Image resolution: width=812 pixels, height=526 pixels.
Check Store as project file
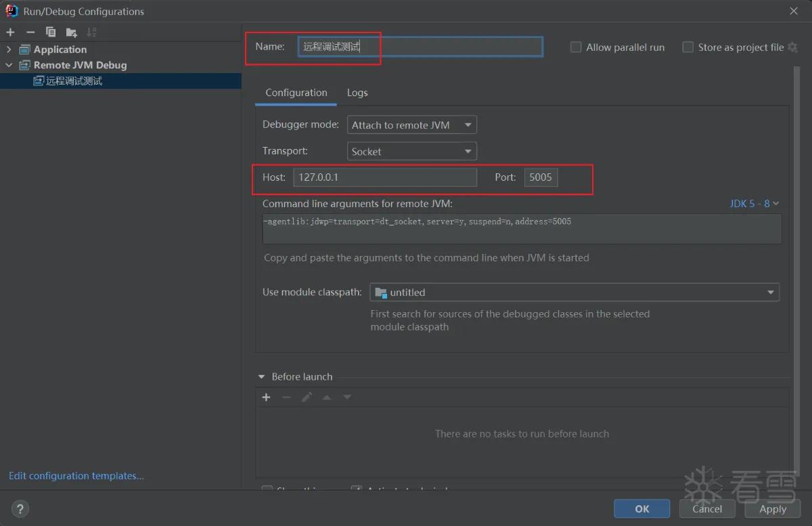tap(687, 47)
